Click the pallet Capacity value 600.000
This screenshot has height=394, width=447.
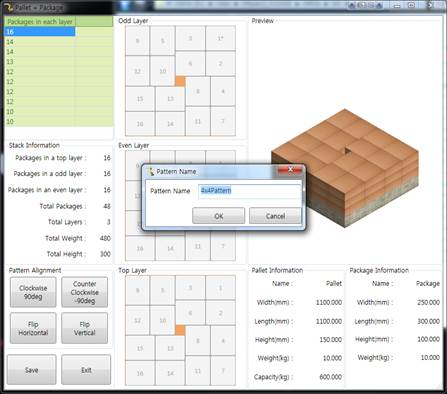(331, 377)
